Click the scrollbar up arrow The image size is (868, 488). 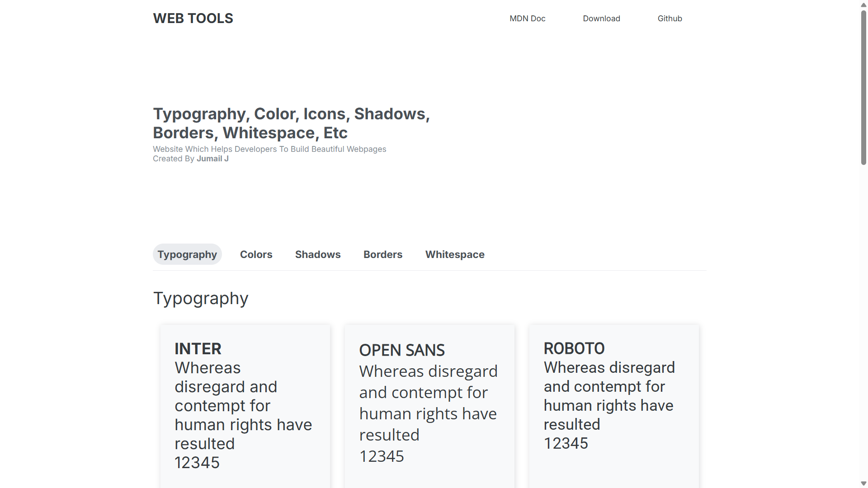(863, 5)
